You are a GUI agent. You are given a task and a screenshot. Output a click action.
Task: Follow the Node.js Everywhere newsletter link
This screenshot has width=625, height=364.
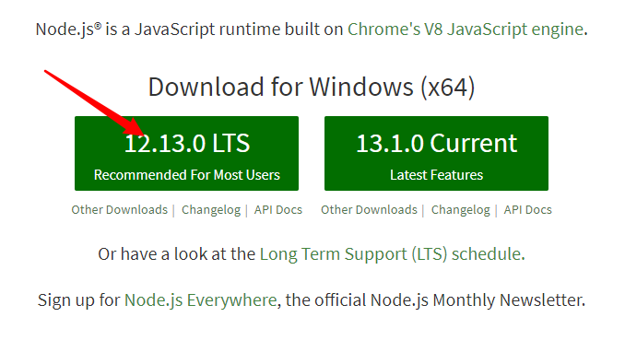(200, 300)
